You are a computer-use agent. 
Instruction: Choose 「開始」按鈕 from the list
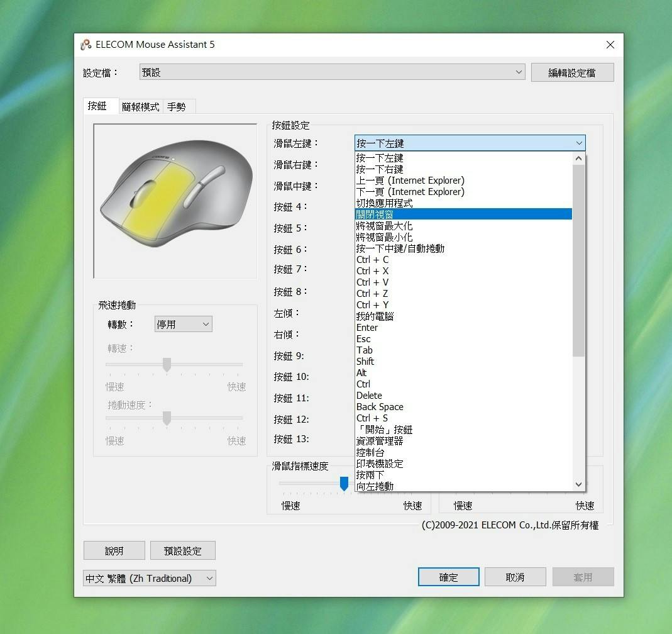click(464, 430)
